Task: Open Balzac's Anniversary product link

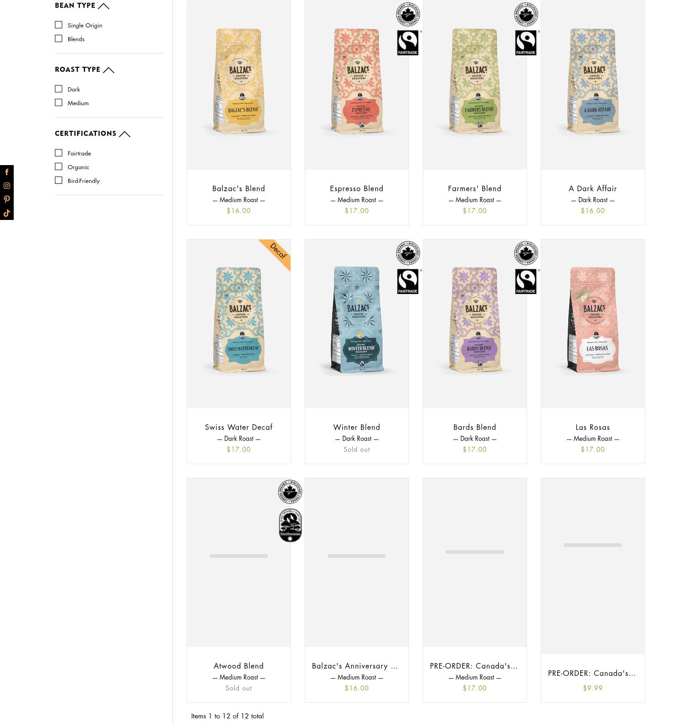Action: (355, 666)
